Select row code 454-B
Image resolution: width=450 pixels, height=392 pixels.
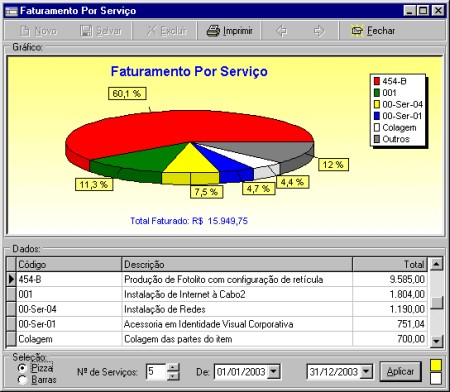coord(69,279)
